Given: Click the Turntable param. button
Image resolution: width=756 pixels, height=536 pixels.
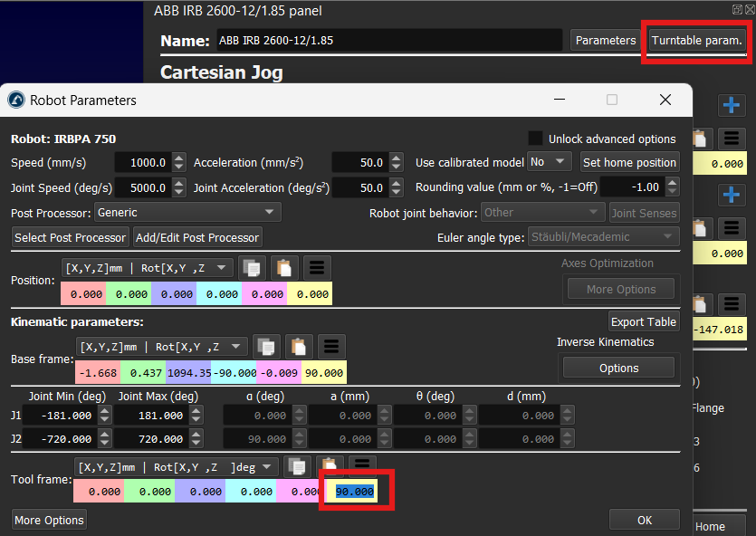Looking at the screenshot, I should click(696, 40).
